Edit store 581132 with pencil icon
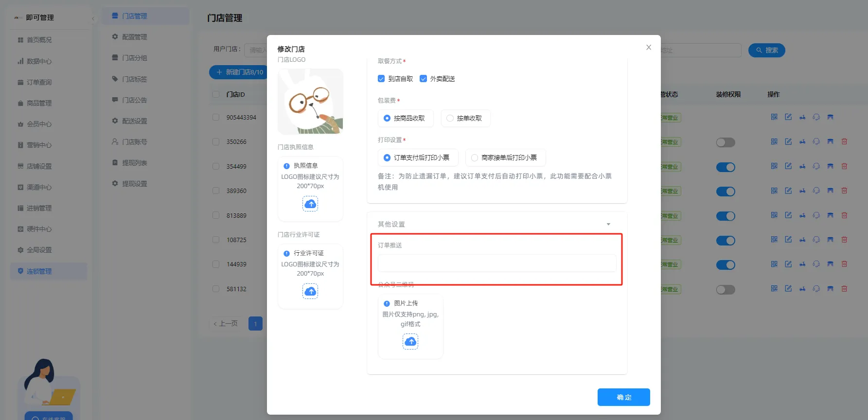Image resolution: width=868 pixels, height=420 pixels. pos(788,289)
